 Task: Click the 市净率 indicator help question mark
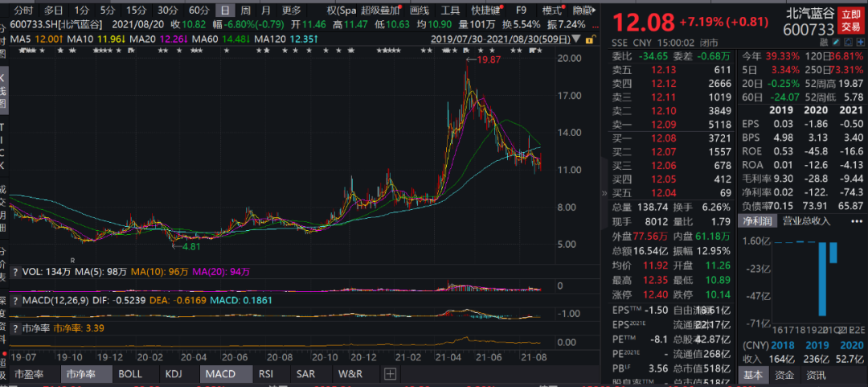[15, 328]
